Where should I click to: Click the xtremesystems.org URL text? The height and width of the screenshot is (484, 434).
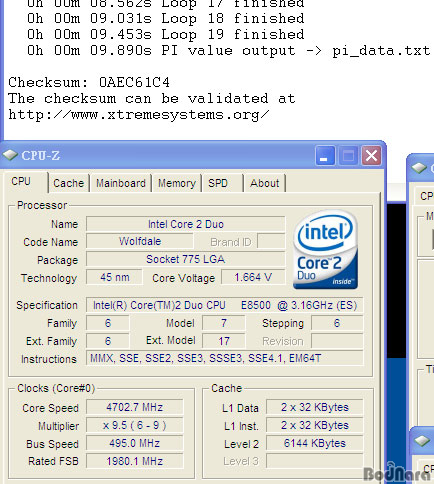coord(139,115)
